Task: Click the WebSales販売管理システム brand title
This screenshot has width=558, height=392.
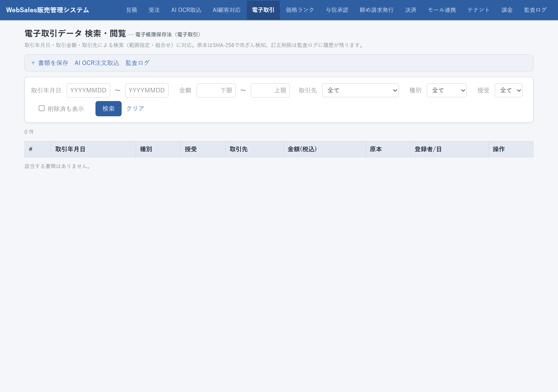Action: point(48,10)
